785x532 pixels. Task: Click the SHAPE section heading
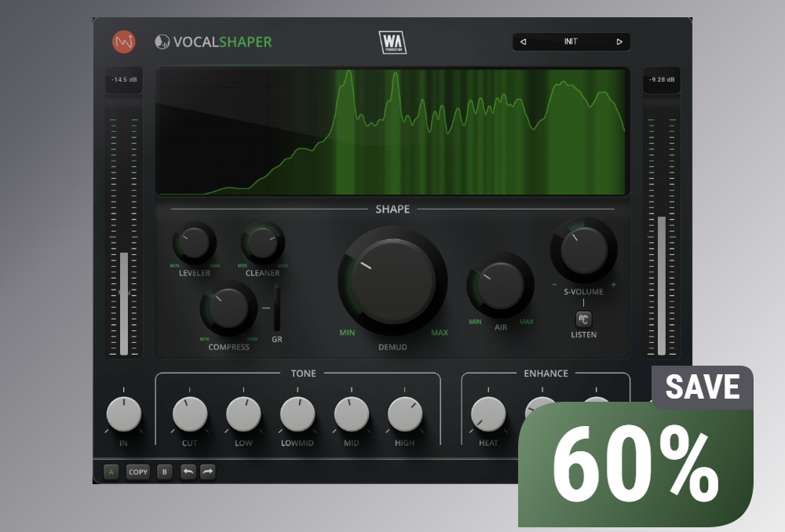[x=392, y=210]
